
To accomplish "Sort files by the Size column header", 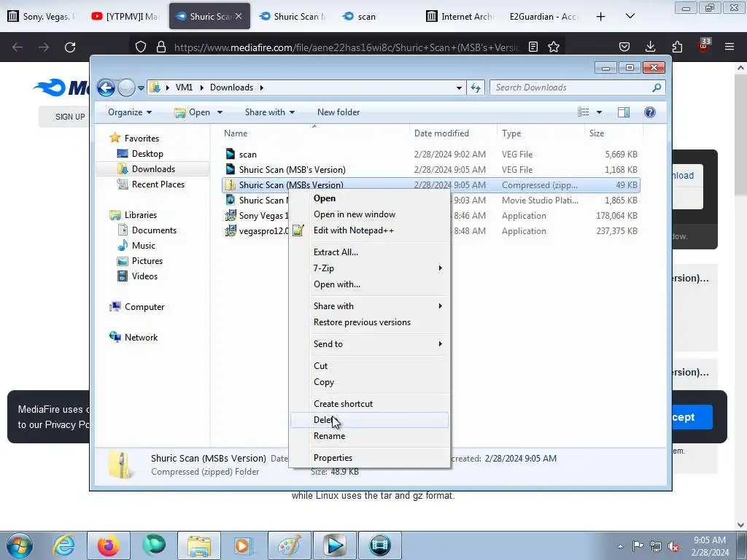I will click(x=613, y=133).
